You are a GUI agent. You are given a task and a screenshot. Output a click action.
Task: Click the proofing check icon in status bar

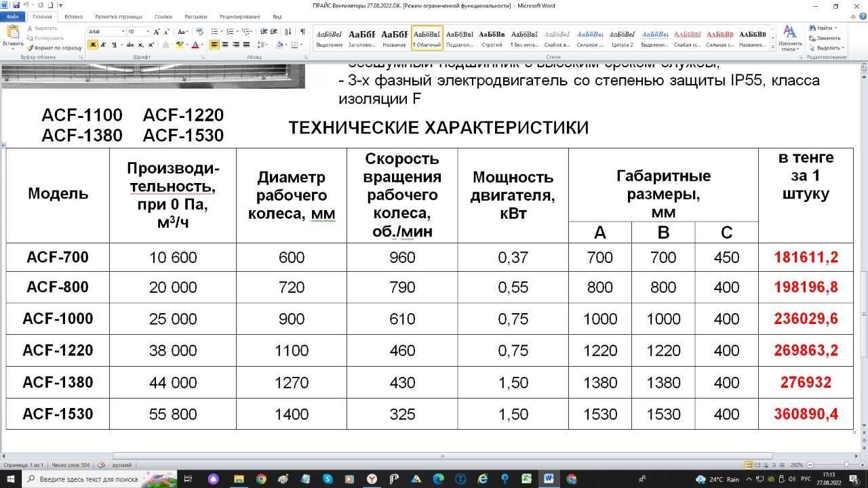pyautogui.click(x=102, y=465)
